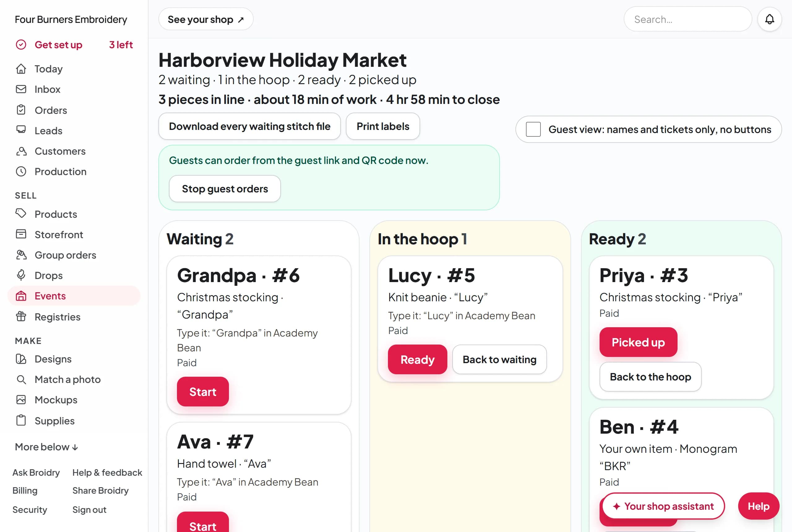Viewport: 792px width, 532px height.
Task: Open the notifications bell icon
Action: click(x=769, y=19)
